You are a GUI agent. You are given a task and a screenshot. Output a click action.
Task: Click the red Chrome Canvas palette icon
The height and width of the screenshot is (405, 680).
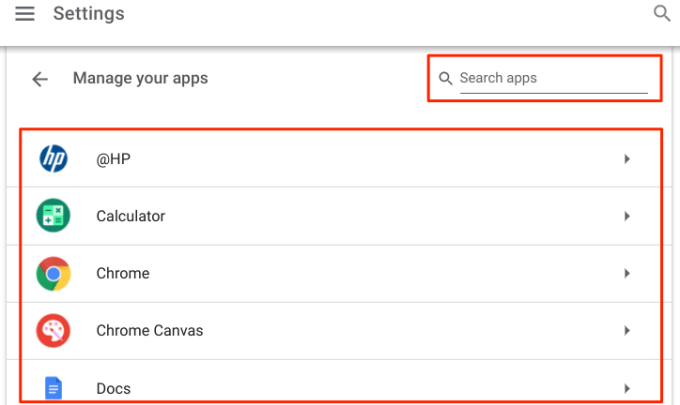coord(53,330)
